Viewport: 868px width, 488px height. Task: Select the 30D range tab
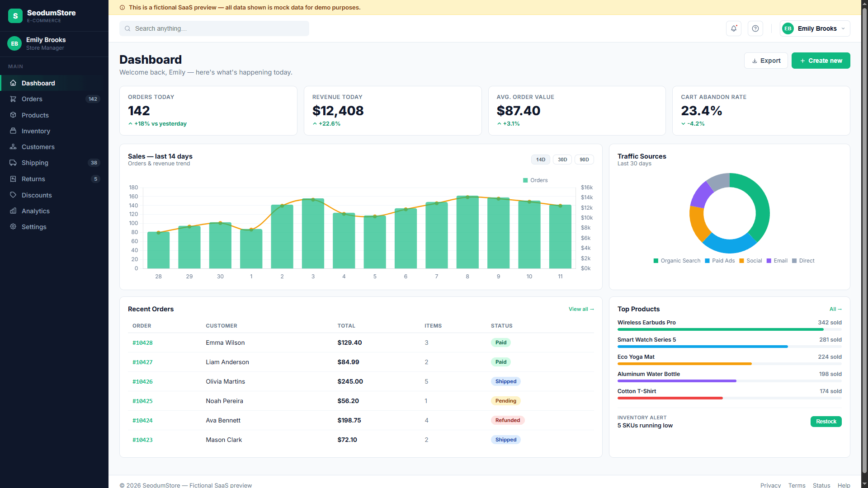[x=562, y=160]
